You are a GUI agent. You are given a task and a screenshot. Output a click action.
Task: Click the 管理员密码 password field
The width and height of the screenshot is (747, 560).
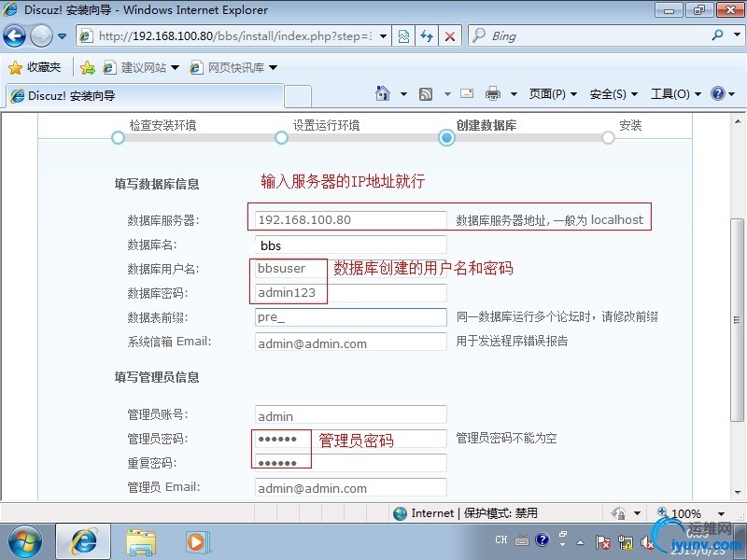pyautogui.click(x=351, y=439)
